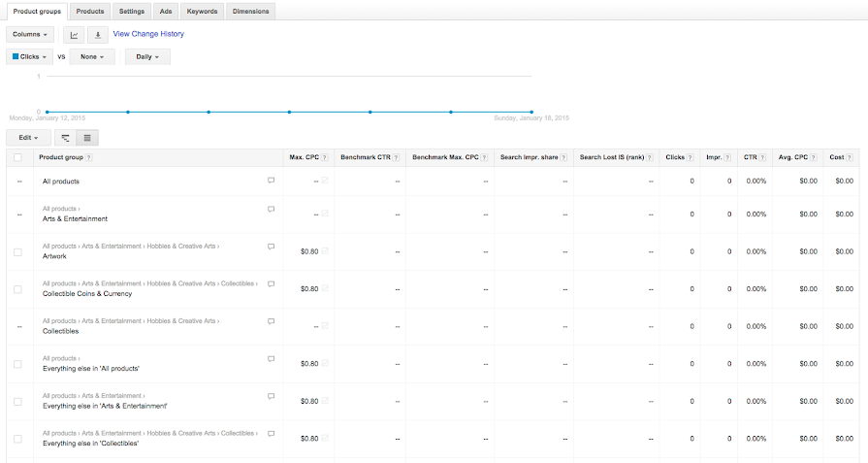
Task: Expand the Daily interval dropdown
Action: click(147, 57)
